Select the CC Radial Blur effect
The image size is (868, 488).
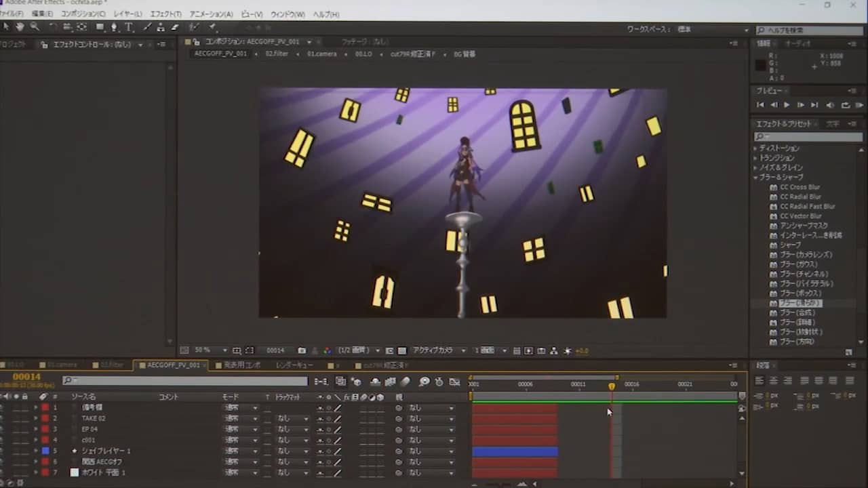(800, 197)
